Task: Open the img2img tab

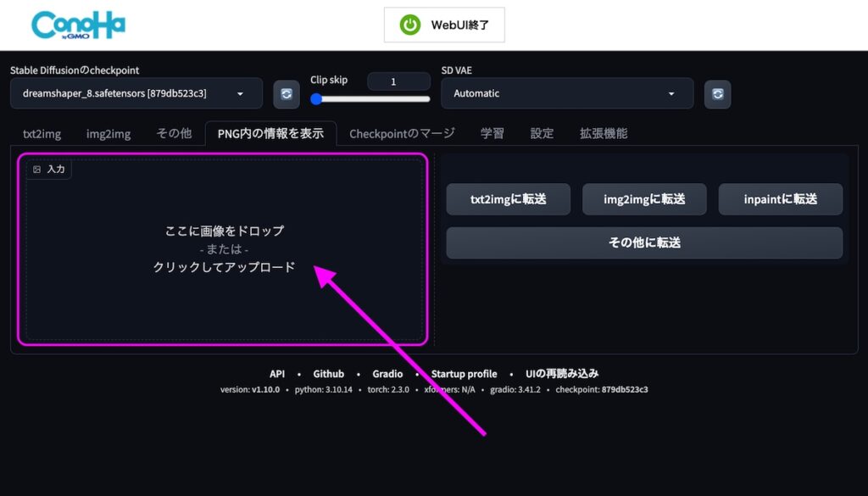Action: [x=108, y=134]
